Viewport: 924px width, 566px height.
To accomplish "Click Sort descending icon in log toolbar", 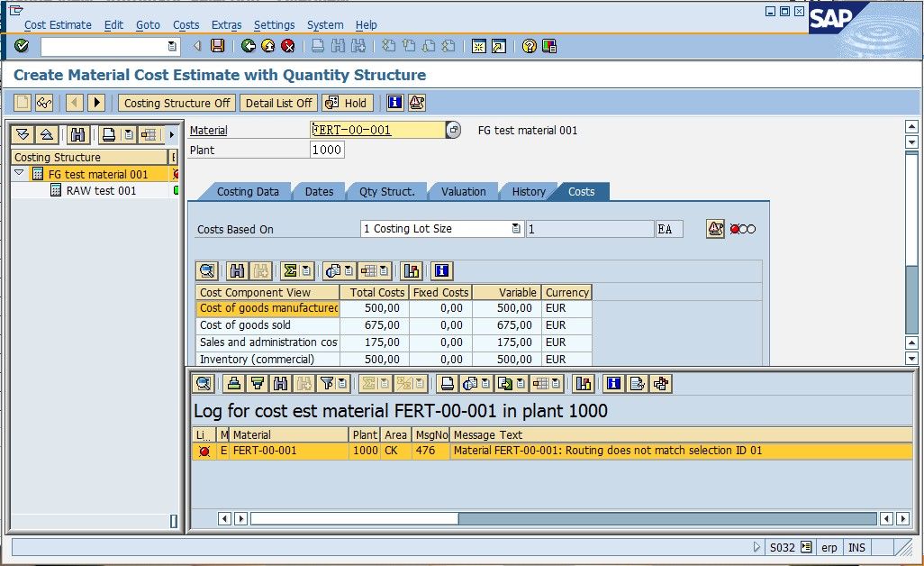I will [x=258, y=384].
